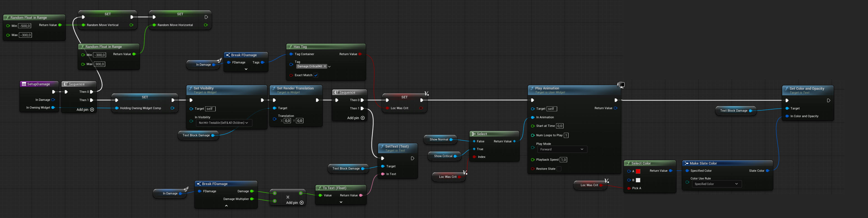
Task: Remove the Damage.CriticalHit tag with X
Action: [325, 66]
